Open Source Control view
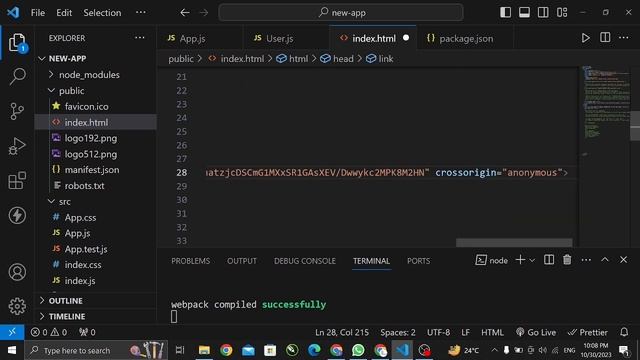Image resolution: width=640 pixels, height=360 pixels. (17, 111)
